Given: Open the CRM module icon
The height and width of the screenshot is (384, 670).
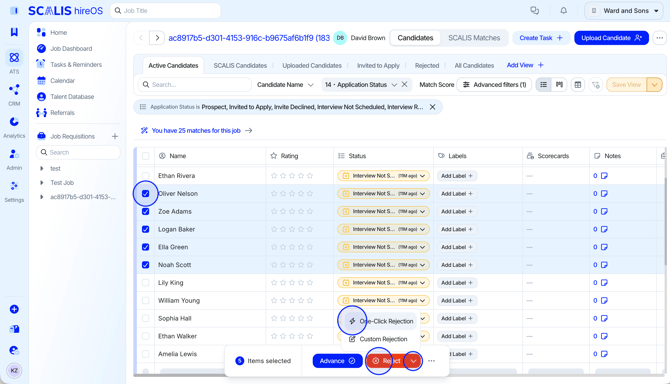Looking at the screenshot, I should [x=14, y=90].
